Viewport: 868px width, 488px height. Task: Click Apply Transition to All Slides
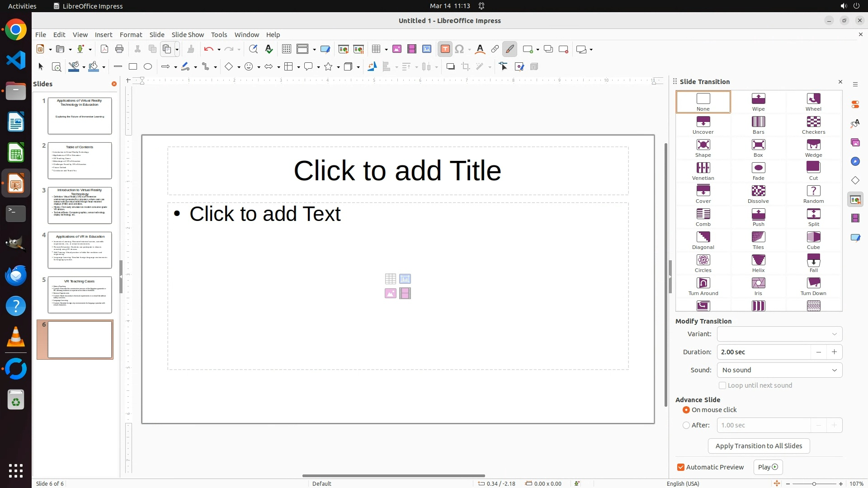pyautogui.click(x=759, y=446)
